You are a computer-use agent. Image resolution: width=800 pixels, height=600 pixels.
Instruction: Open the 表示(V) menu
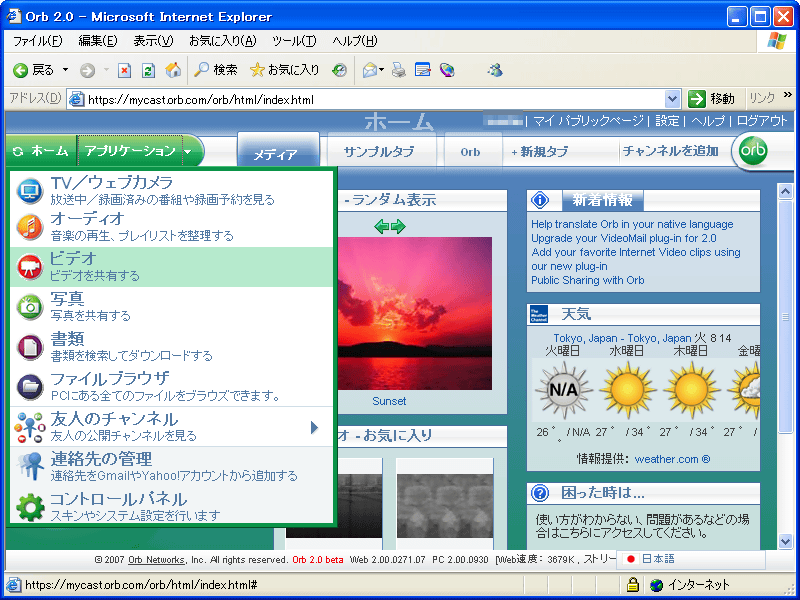[x=153, y=41]
